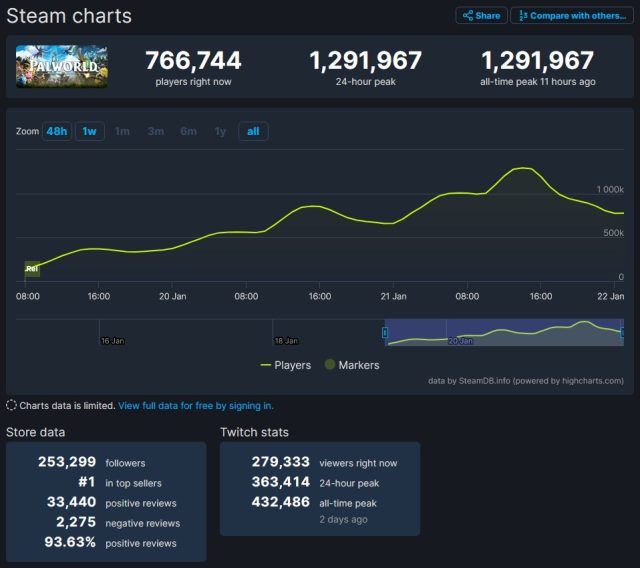This screenshot has height=568, width=640.
Task: Select the 1w zoom range
Action: 89,131
